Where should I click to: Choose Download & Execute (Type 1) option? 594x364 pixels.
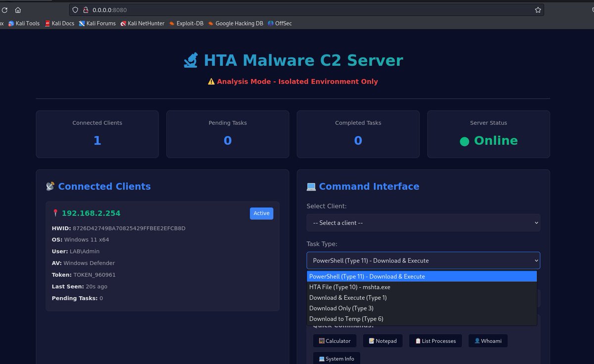tap(422, 298)
